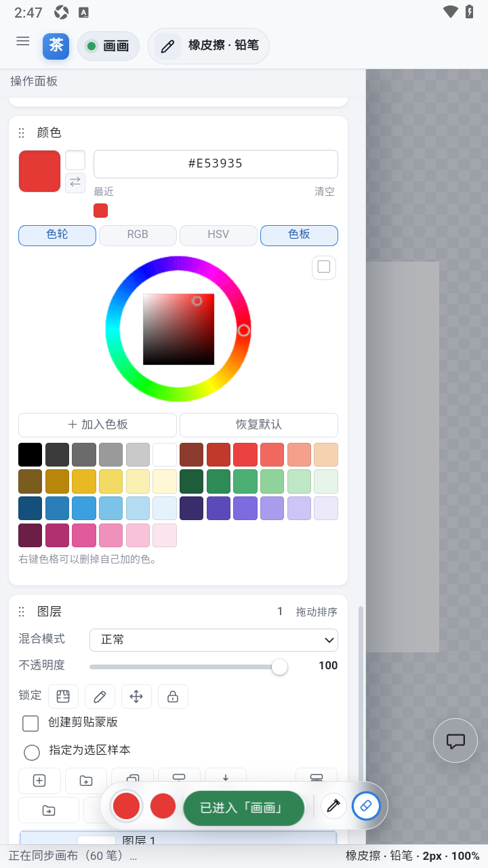Tap the green 已进入「画画」 notice
This screenshot has height=868, width=488.
tap(243, 808)
